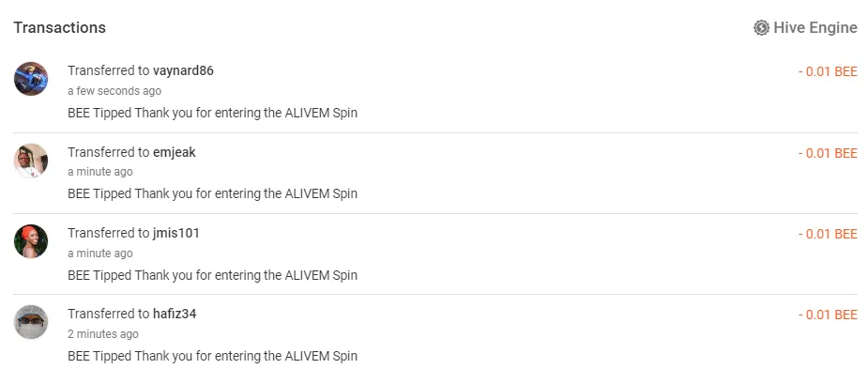Click the -0.01 BEE amount for emjeak

[x=828, y=153]
